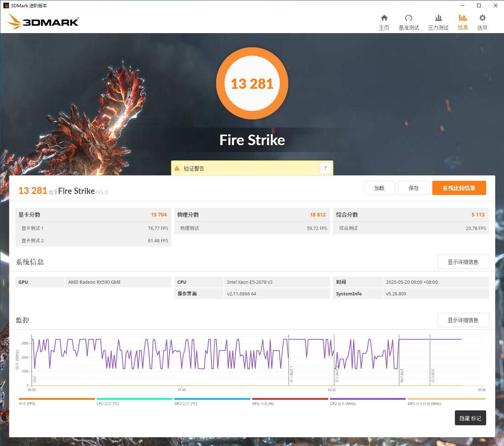Toggle the GPU 负载 legend entry
The height and width of the screenshot is (446, 504).
[290, 399]
